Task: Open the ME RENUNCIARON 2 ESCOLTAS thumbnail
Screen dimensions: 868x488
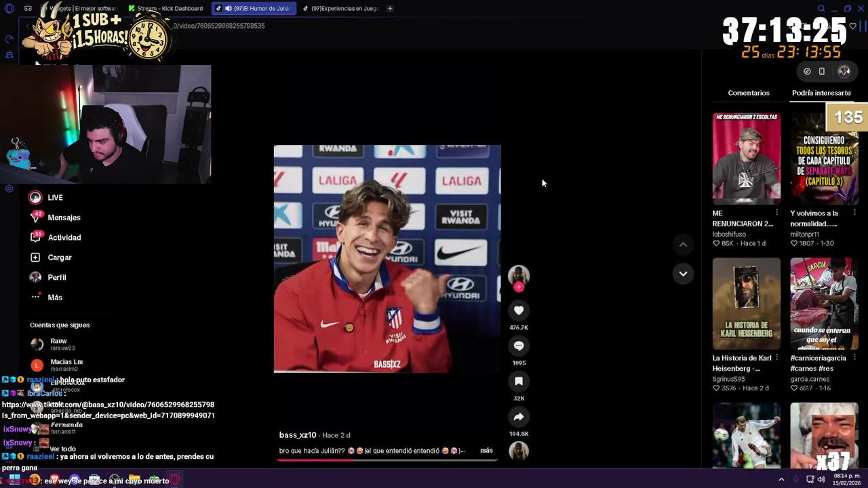Action: (747, 159)
